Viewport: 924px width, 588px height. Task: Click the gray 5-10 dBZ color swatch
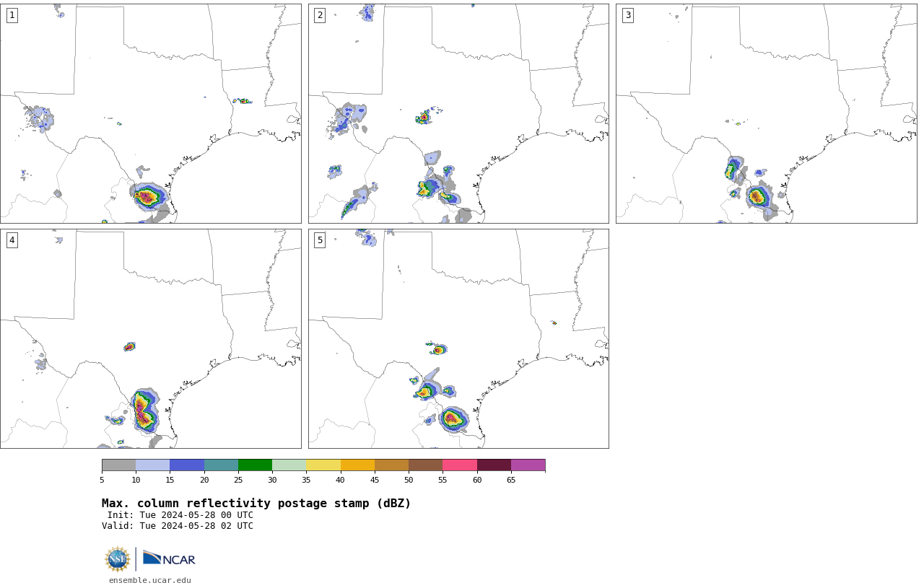coord(118,465)
